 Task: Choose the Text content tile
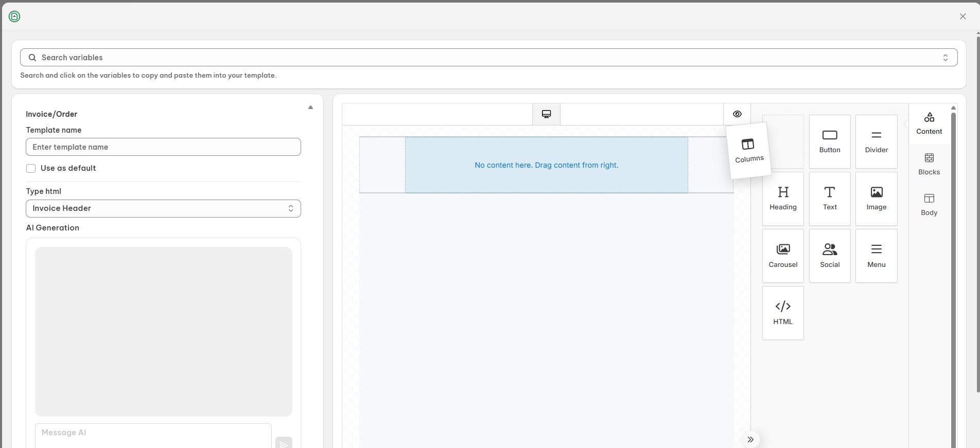coord(830,199)
